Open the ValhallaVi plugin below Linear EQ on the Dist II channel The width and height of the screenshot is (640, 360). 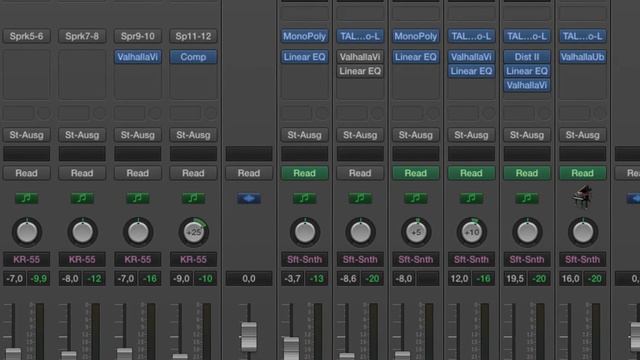coord(527,85)
